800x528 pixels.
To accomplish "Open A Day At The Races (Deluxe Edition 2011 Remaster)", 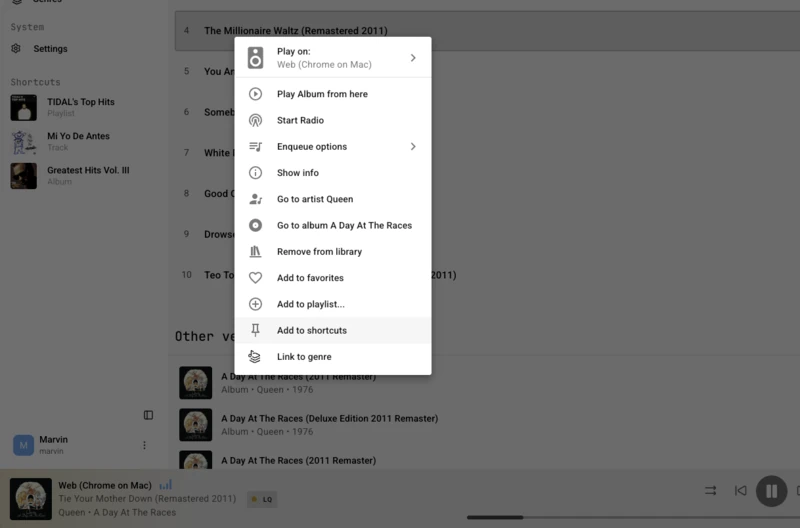I will (330, 418).
